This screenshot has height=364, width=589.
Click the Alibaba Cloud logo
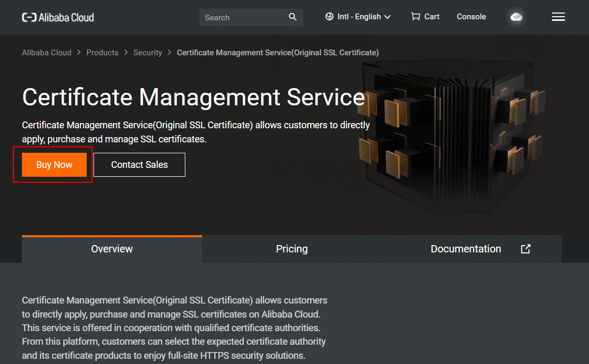[x=58, y=17]
